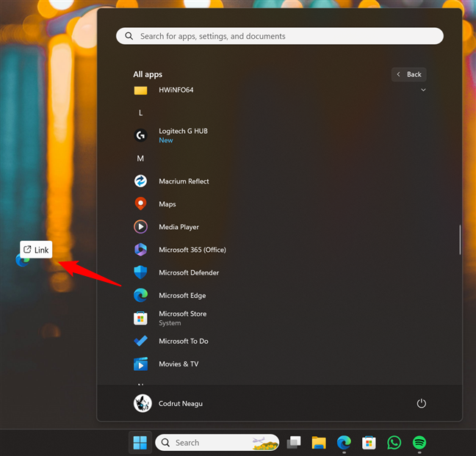Click the HWiNFO64 folder icon
The image size is (476, 456).
click(140, 90)
